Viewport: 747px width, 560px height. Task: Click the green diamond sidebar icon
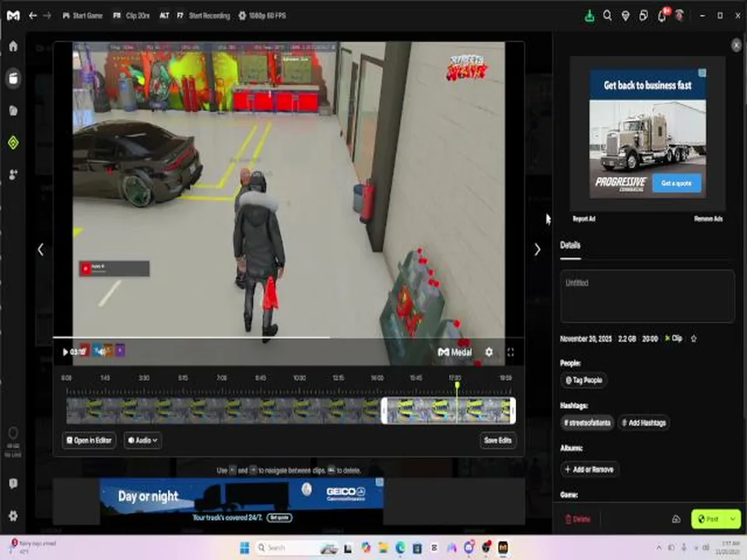(x=13, y=142)
